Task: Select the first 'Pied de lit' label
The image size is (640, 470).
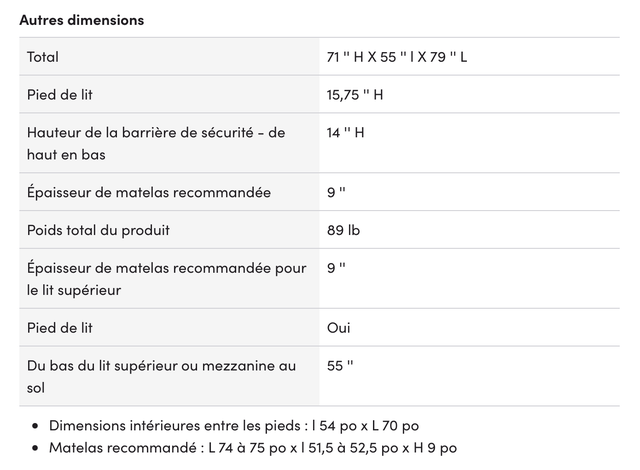Action: tap(60, 95)
